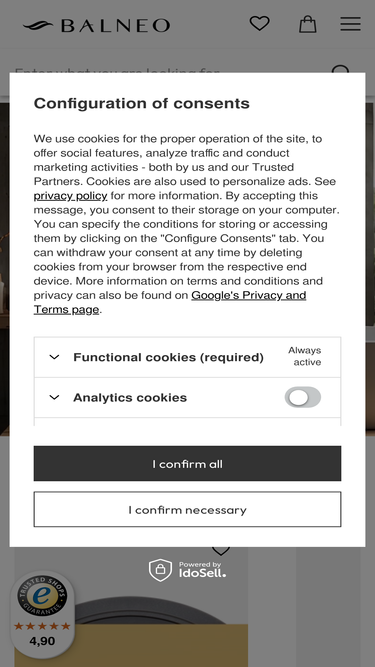Open Google's Privacy and Terms page link
This screenshot has width=375, height=667.
click(x=170, y=302)
